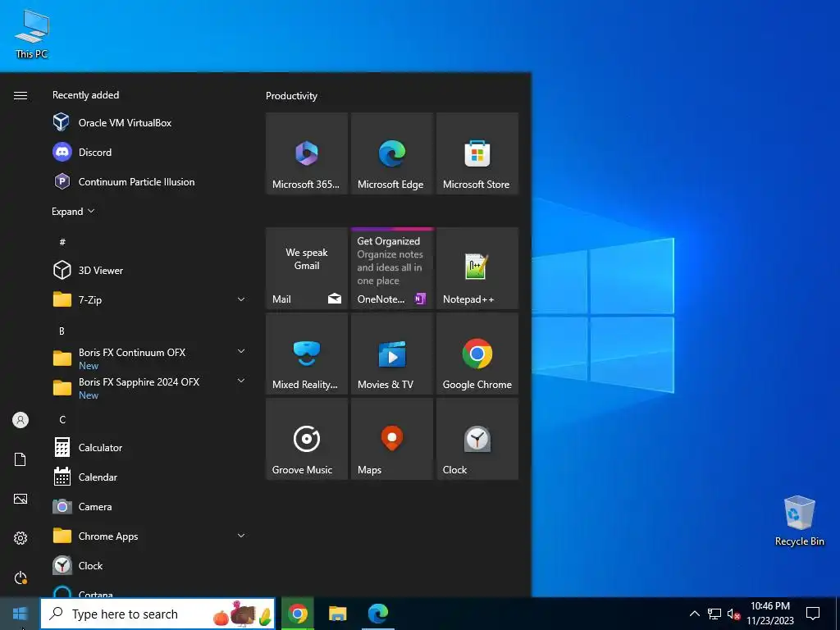
Task: Open the Maps tile
Action: tap(391, 439)
